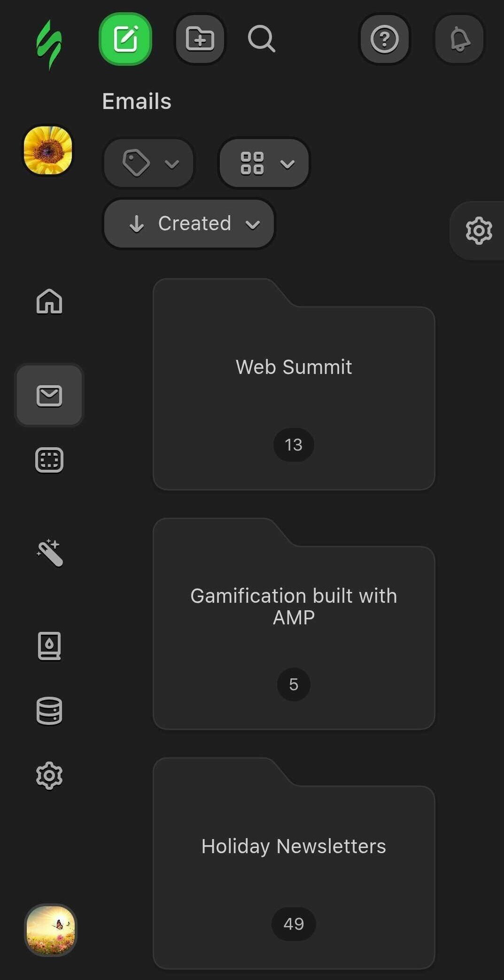Expand the tag filter dropdown

[148, 163]
